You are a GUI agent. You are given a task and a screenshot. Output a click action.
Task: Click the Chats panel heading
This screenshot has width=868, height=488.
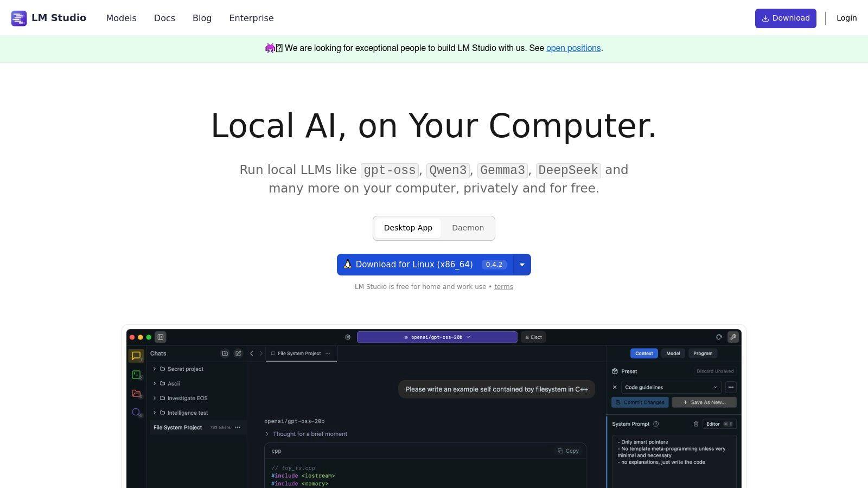[x=158, y=354]
